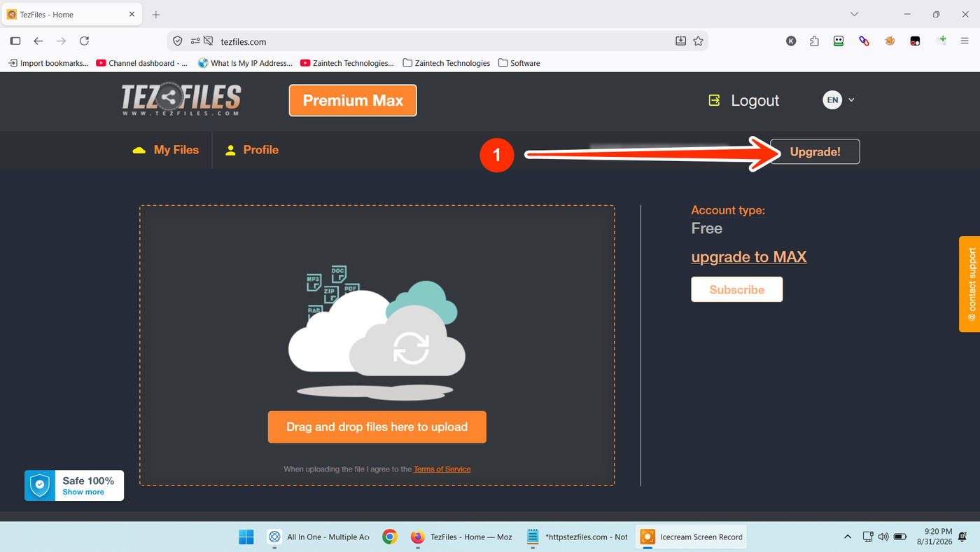Screen dimensions: 980x552
Task: Reload the page with the refresh icon
Action: [84, 41]
